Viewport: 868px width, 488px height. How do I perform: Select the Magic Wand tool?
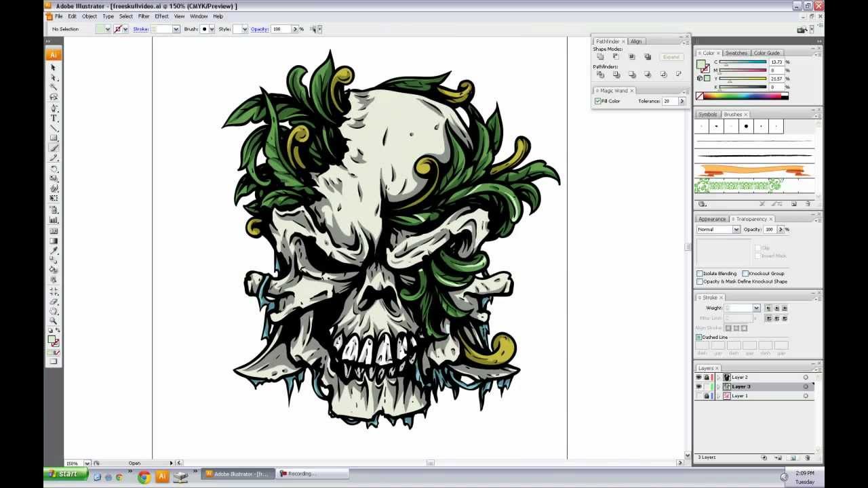click(x=54, y=85)
